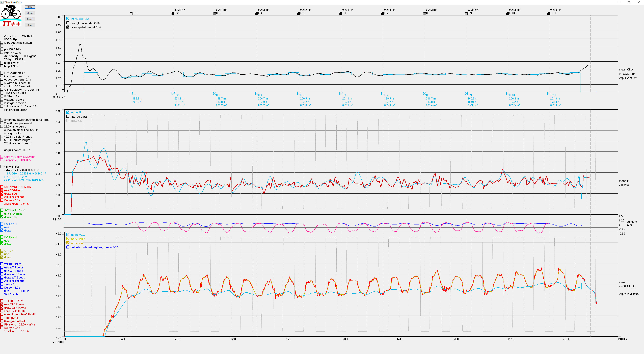The image size is (644, 354).
Task: Toggle the 1/4 round CdA checkbox
Action: click(x=68, y=19)
